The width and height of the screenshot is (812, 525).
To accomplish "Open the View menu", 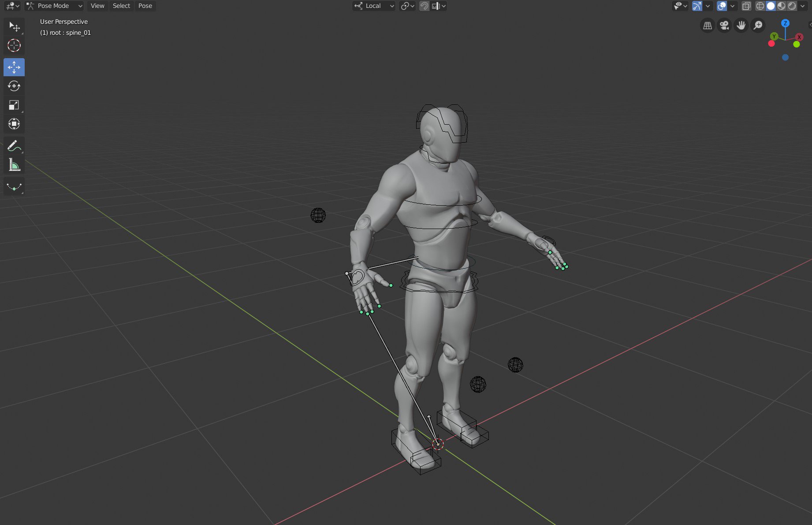I will tap(97, 6).
